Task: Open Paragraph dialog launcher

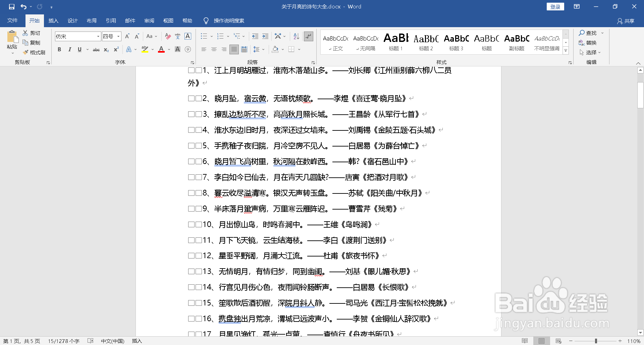Action: pos(313,63)
